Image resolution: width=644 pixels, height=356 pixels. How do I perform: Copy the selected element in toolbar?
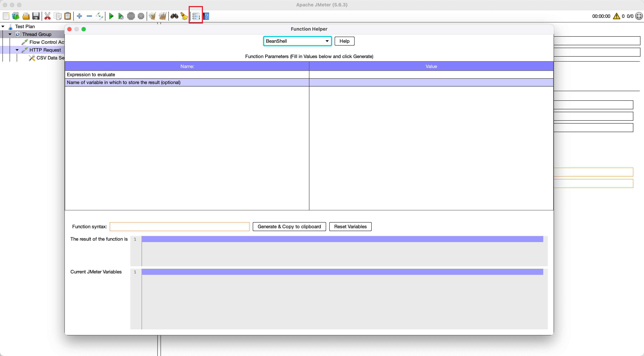click(58, 16)
